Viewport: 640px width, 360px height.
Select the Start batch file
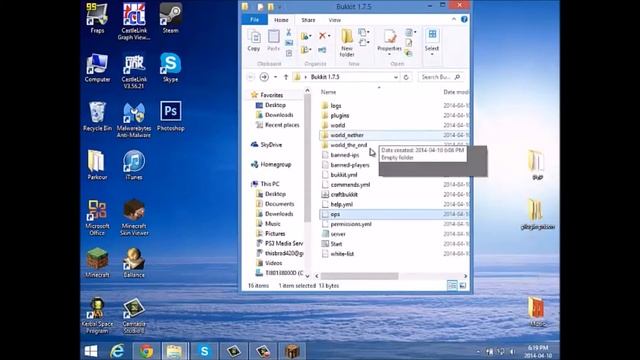tap(336, 244)
